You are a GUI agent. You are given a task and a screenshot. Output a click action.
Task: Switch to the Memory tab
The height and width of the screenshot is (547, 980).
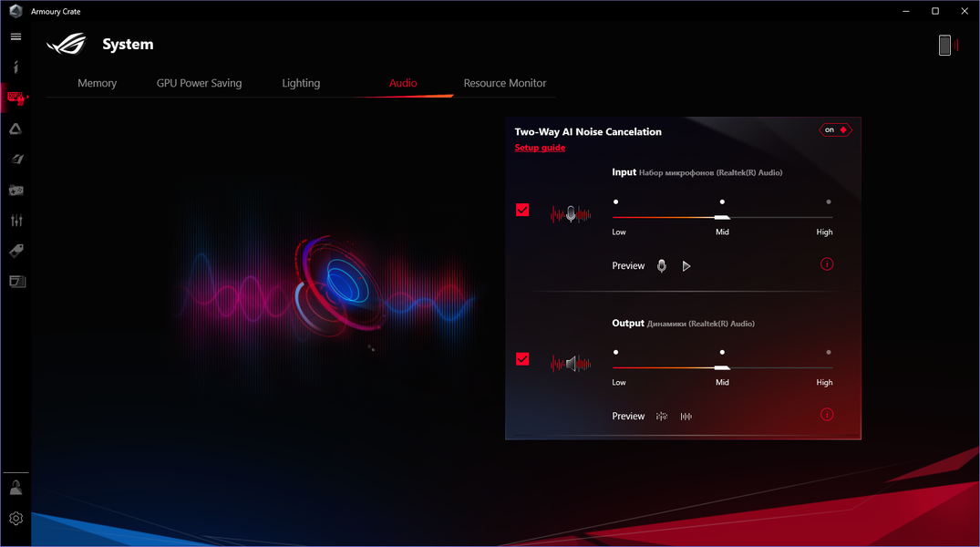click(x=97, y=83)
